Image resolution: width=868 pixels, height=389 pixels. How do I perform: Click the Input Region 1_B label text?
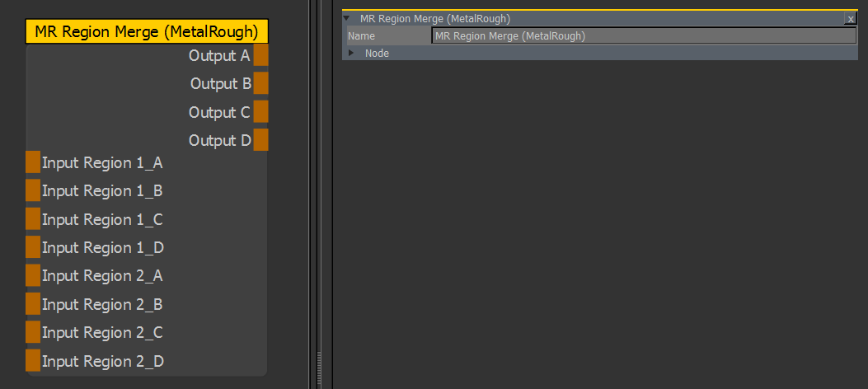pyautogui.click(x=102, y=191)
